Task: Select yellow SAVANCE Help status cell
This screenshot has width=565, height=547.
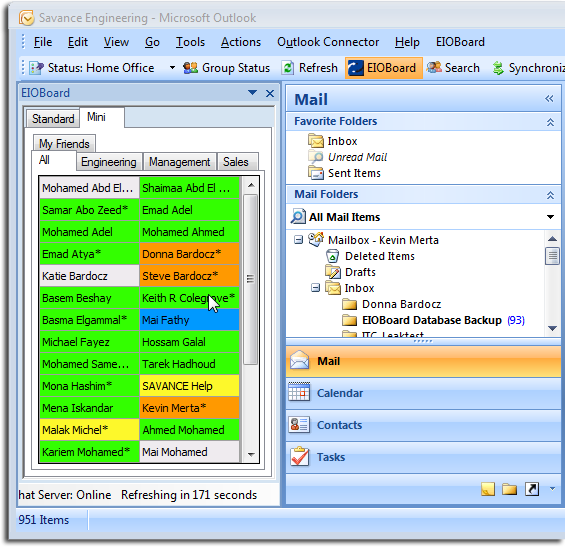Action: click(x=189, y=386)
